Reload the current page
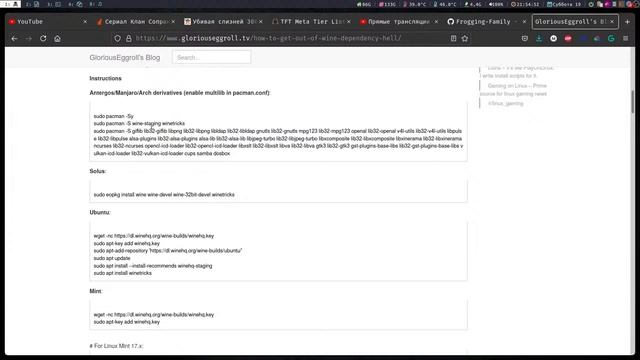Screen dimensions: 640x360 (x=43, y=38)
